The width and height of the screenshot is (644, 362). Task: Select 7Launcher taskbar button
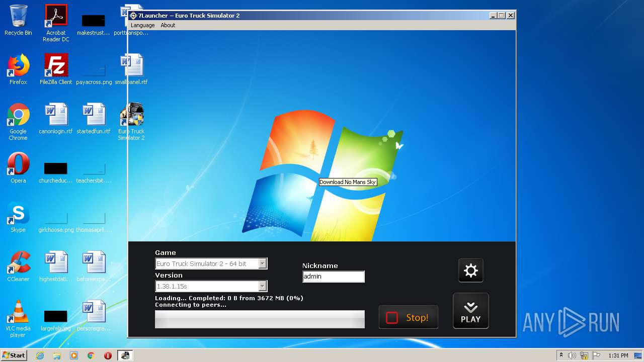pos(125,355)
